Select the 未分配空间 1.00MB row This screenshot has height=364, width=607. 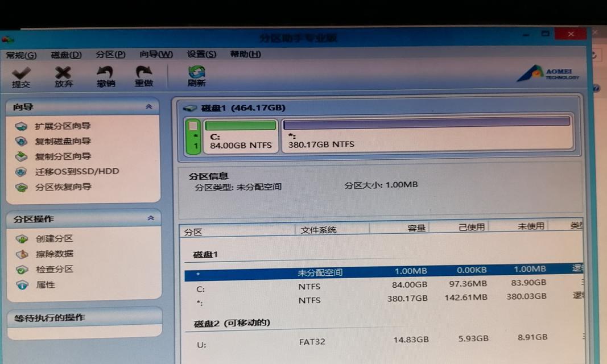(383, 271)
